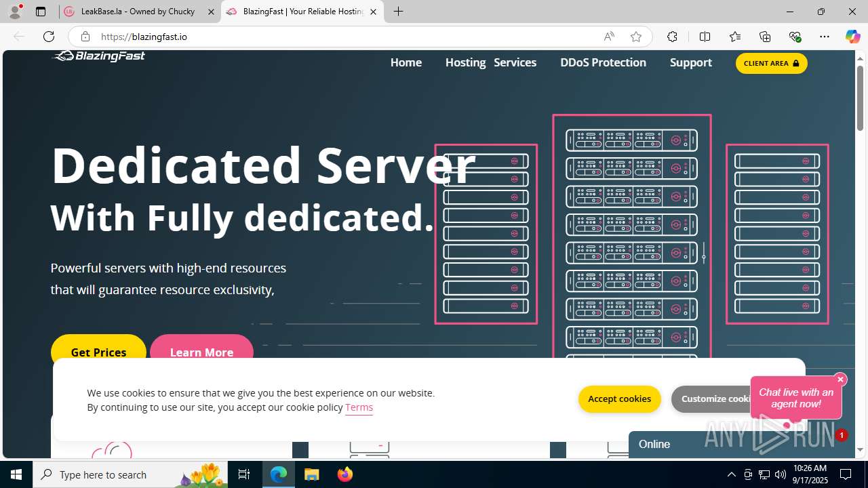Viewport: 868px width, 488px height.
Task: Launch the Copilot sidebar
Action: coord(852,37)
